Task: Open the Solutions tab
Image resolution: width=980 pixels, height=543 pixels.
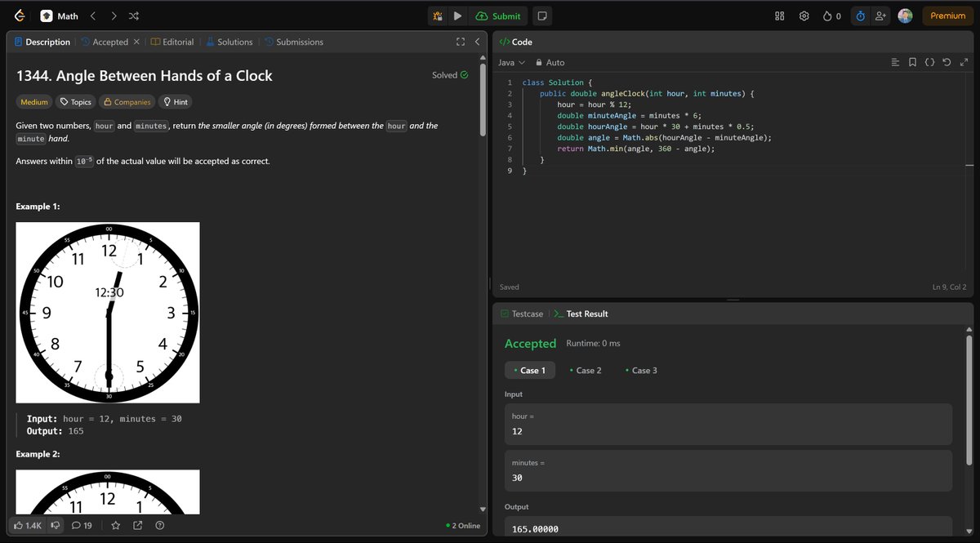Action: 229,42
